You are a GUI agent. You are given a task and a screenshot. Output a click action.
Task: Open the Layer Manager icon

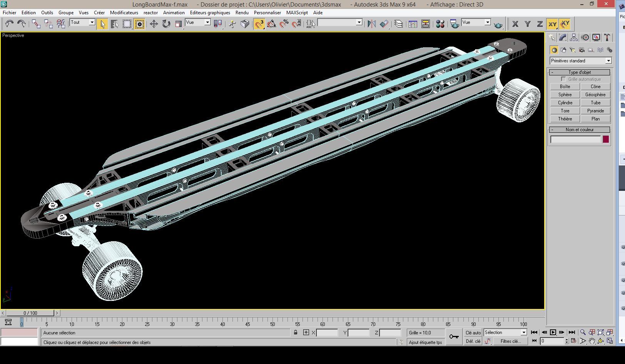click(398, 23)
